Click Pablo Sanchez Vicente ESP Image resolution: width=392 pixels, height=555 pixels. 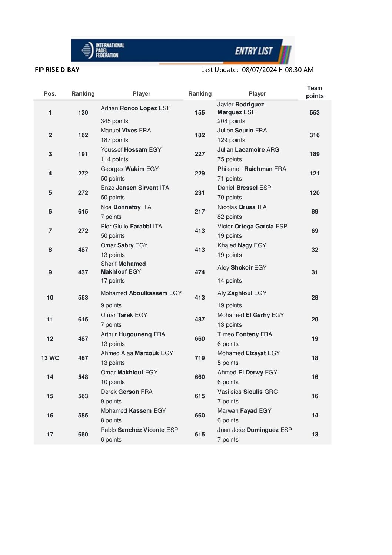click(139, 430)
